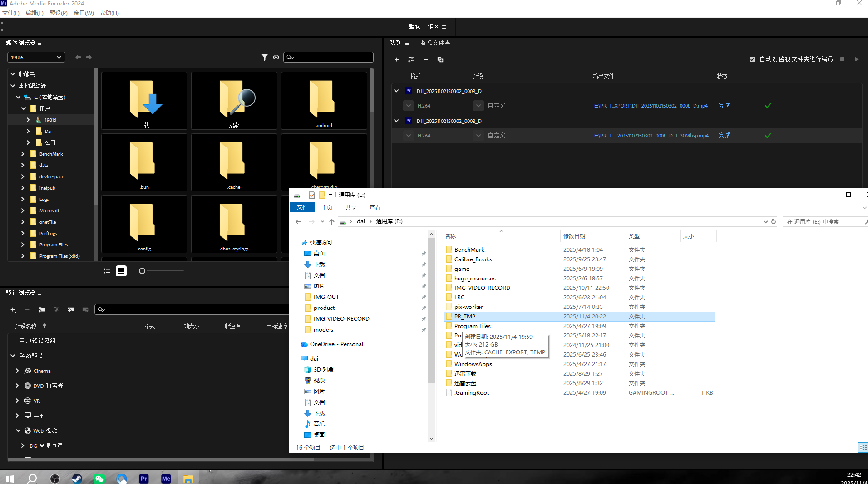Screen dimensions: 868x484
Task: Open Premiere Pro from the taskbar
Action: (x=144, y=478)
